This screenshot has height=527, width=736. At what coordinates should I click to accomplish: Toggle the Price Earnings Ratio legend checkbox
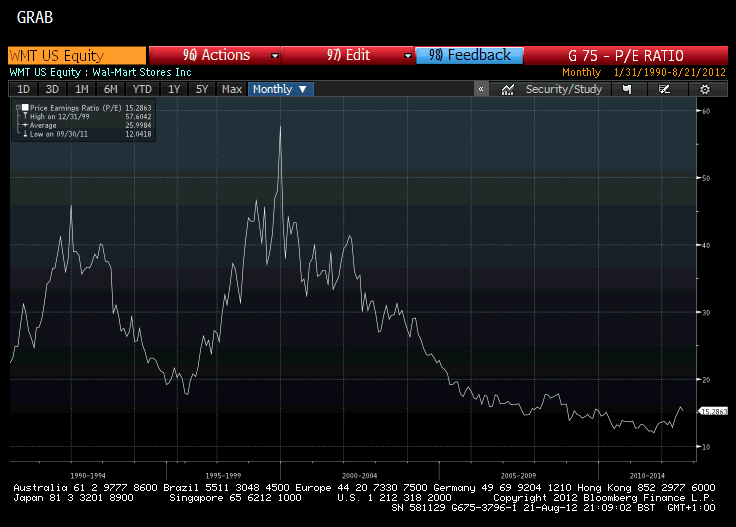[x=25, y=107]
